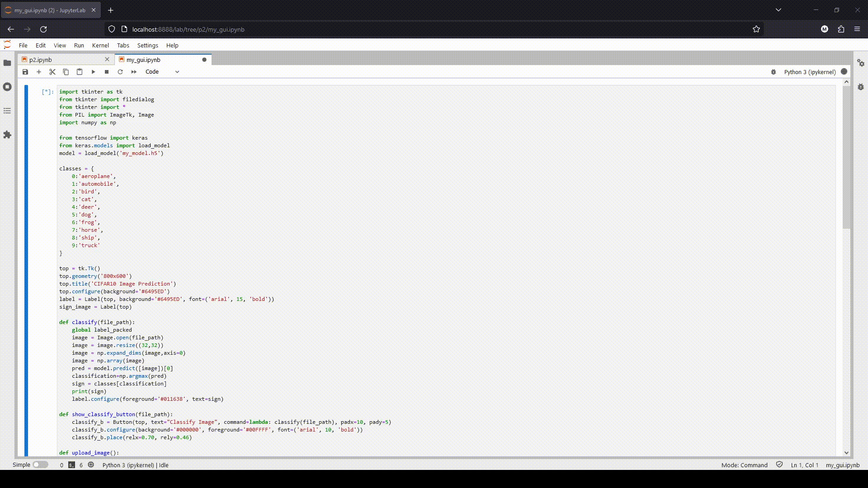
Task: Click the JupyterLab logo icon
Action: [7, 45]
